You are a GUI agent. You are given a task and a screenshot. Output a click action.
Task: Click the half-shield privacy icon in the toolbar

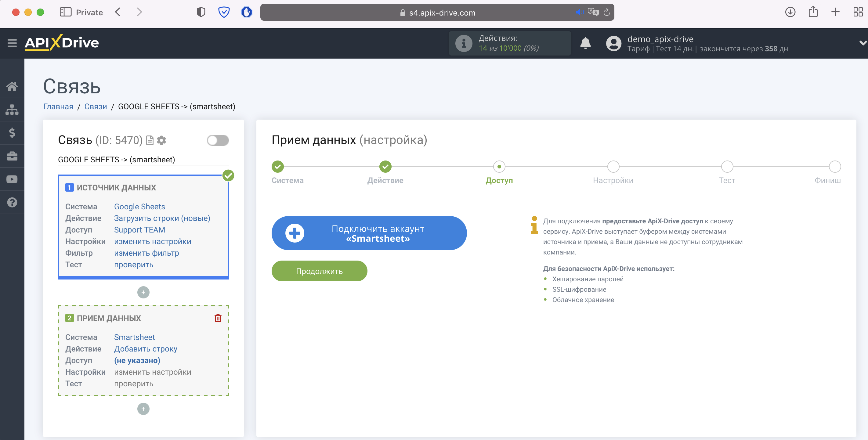(x=201, y=13)
